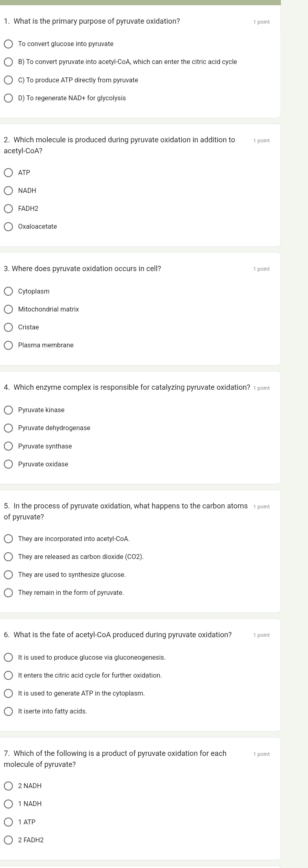Select Pyruvate dehydrogenase answer
The width and height of the screenshot is (308, 868).
[x=9, y=428]
